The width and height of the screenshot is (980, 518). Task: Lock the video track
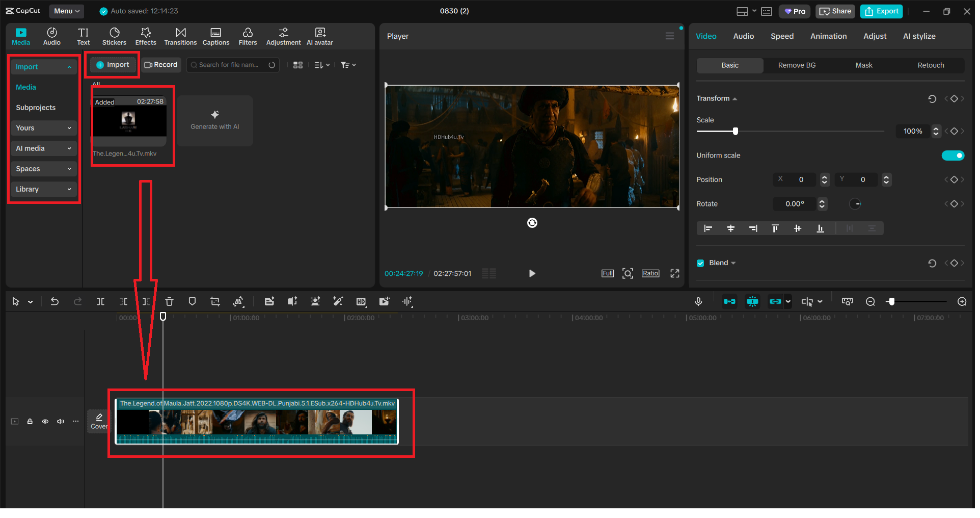(x=30, y=422)
